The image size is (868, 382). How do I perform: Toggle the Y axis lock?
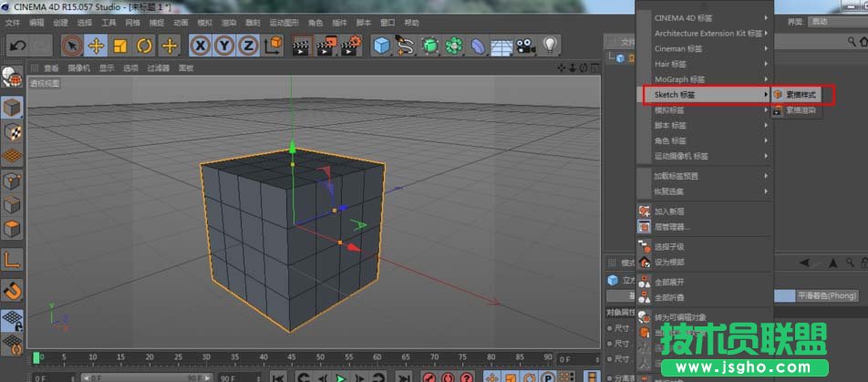[x=224, y=46]
